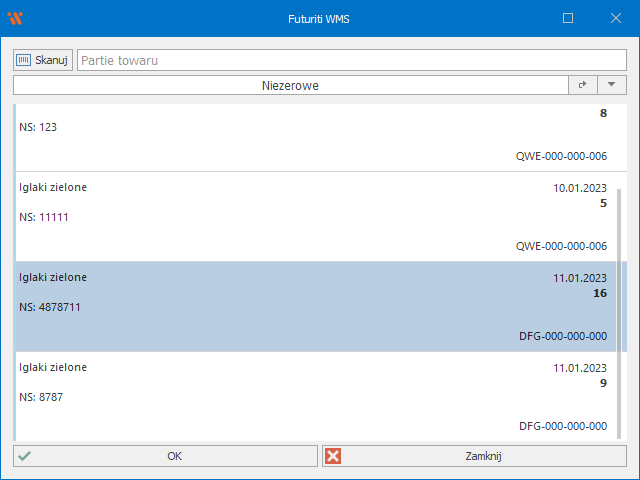Image resolution: width=640 pixels, height=480 pixels.
Task: Type in the Partie towaru field
Action: pyautogui.click(x=350, y=60)
